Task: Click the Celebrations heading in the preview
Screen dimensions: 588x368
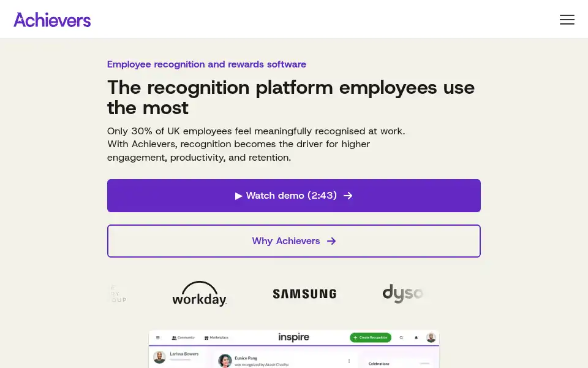Action: 379,364
